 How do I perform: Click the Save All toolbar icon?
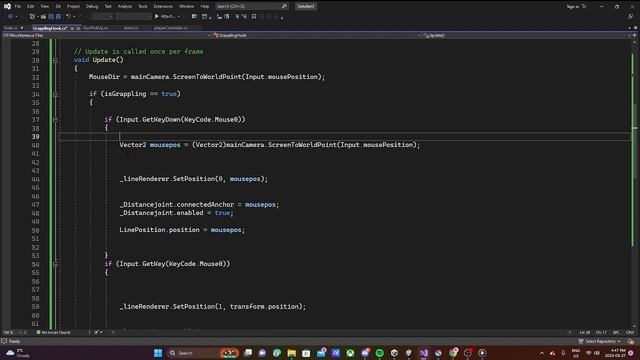(x=58, y=16)
